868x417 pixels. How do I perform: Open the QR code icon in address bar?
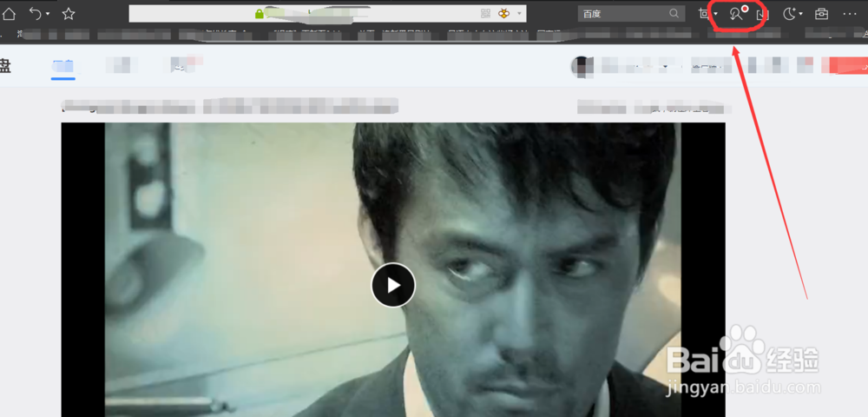pyautogui.click(x=485, y=14)
